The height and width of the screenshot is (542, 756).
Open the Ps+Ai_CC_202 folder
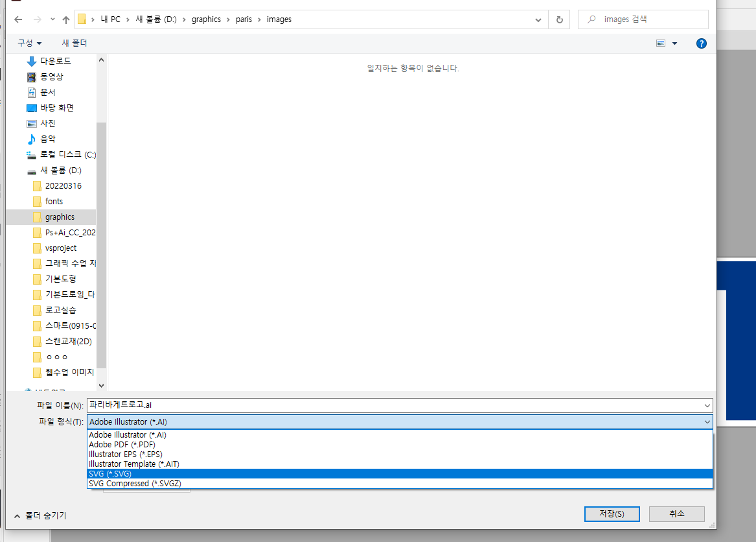click(x=71, y=233)
